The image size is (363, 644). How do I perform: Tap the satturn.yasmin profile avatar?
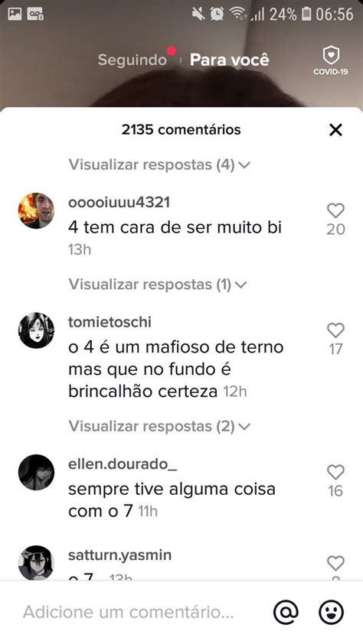coord(36,562)
